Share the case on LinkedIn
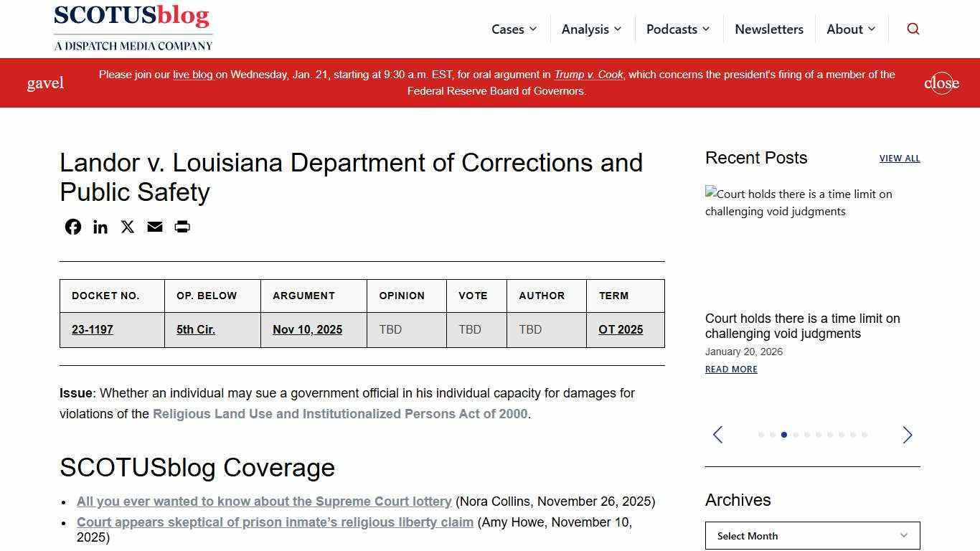The height and width of the screenshot is (551, 980). click(x=100, y=227)
